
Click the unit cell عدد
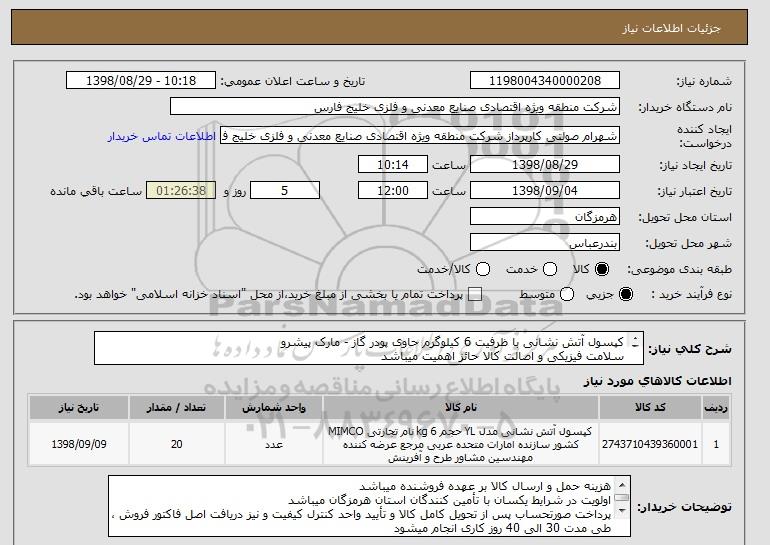[274, 444]
